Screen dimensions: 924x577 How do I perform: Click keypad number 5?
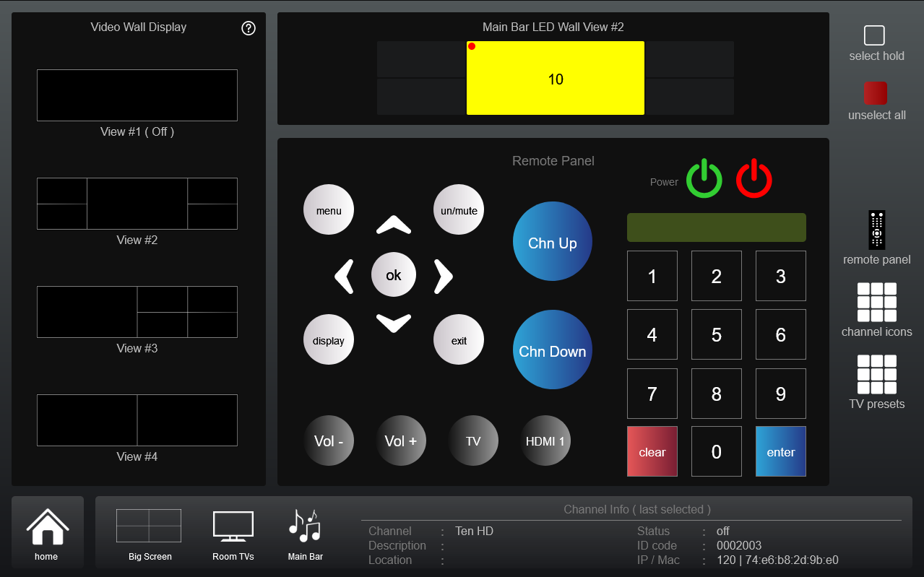(x=717, y=334)
